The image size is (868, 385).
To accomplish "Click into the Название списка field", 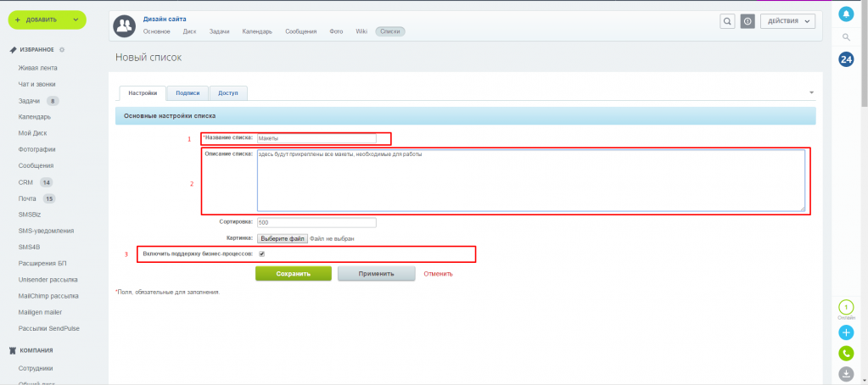I will [316, 137].
